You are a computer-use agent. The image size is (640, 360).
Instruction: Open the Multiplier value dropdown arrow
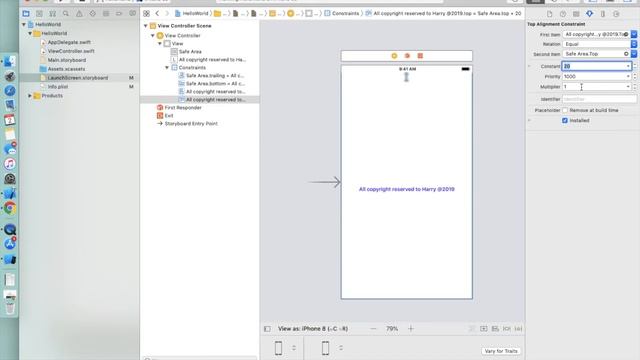coord(628,87)
